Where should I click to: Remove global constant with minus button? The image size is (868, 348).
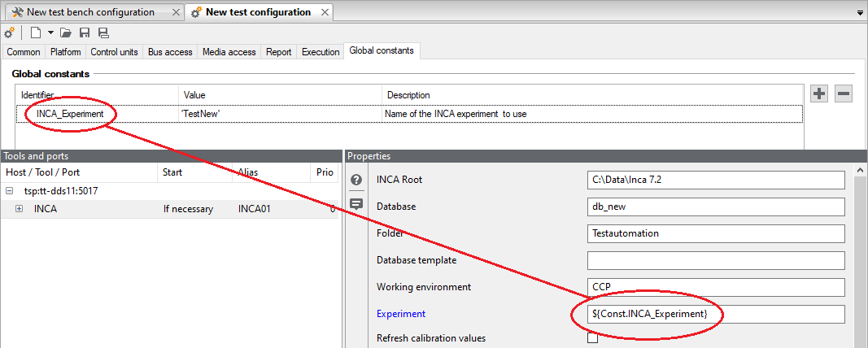point(843,94)
